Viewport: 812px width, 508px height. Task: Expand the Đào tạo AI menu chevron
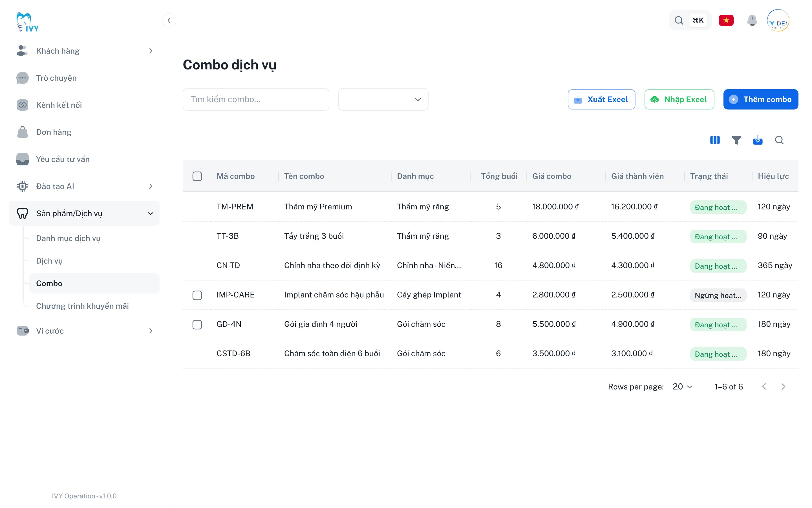[x=151, y=186]
